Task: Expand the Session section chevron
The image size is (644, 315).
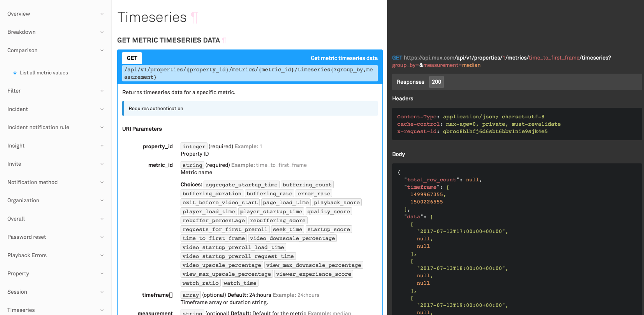Action: click(102, 292)
